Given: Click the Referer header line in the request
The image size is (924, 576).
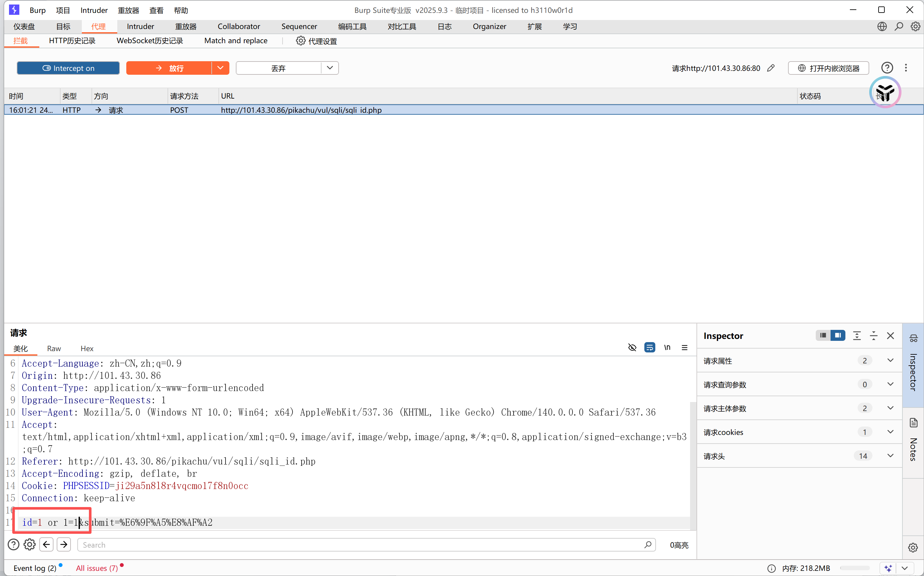Looking at the screenshot, I should pyautogui.click(x=169, y=461).
